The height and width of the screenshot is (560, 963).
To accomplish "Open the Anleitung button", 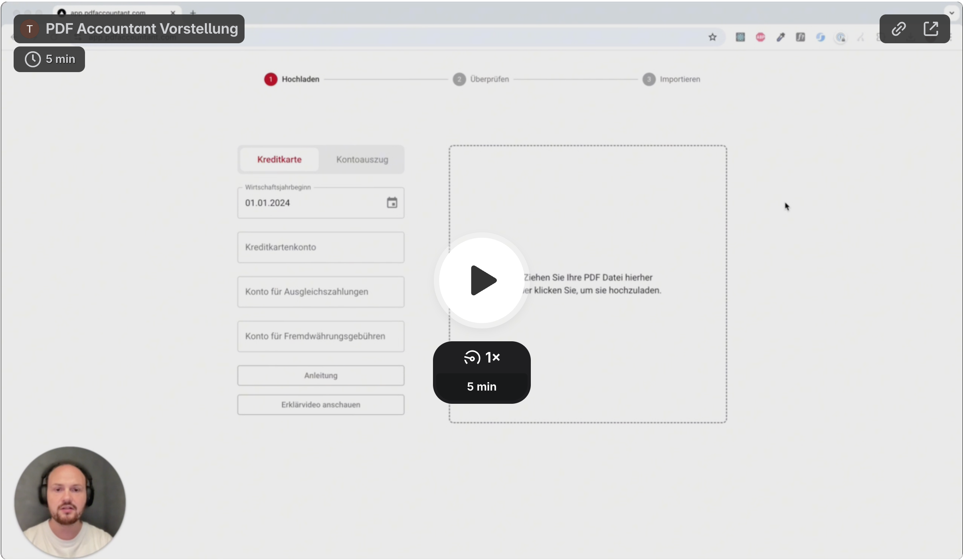I will click(x=320, y=375).
